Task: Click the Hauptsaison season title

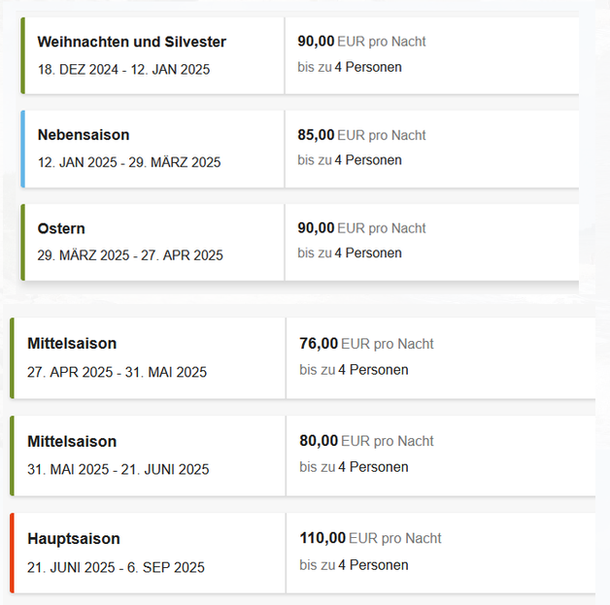Action: point(74,539)
